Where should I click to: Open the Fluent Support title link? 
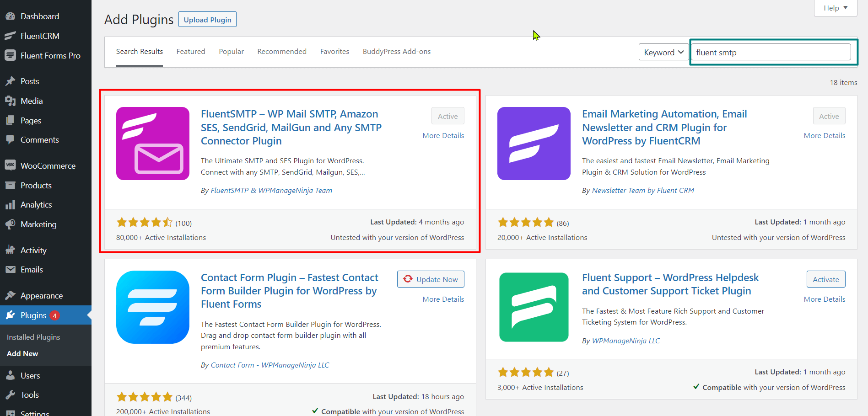click(x=670, y=284)
